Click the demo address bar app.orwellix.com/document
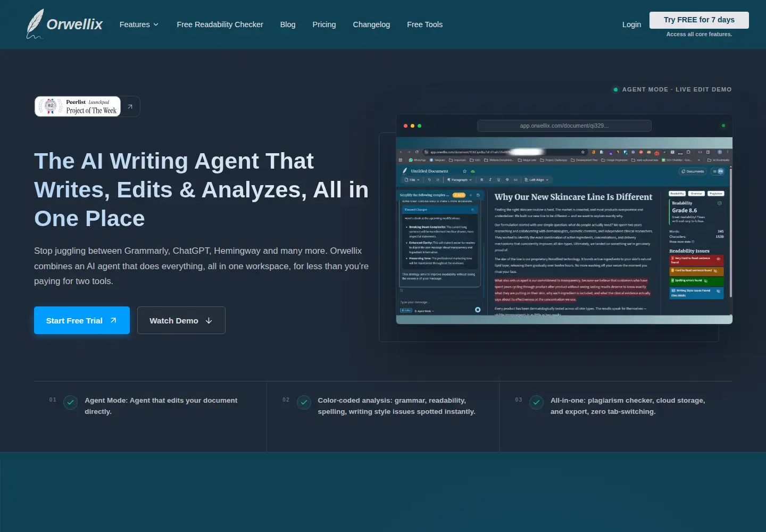The width and height of the screenshot is (766, 532). point(564,126)
